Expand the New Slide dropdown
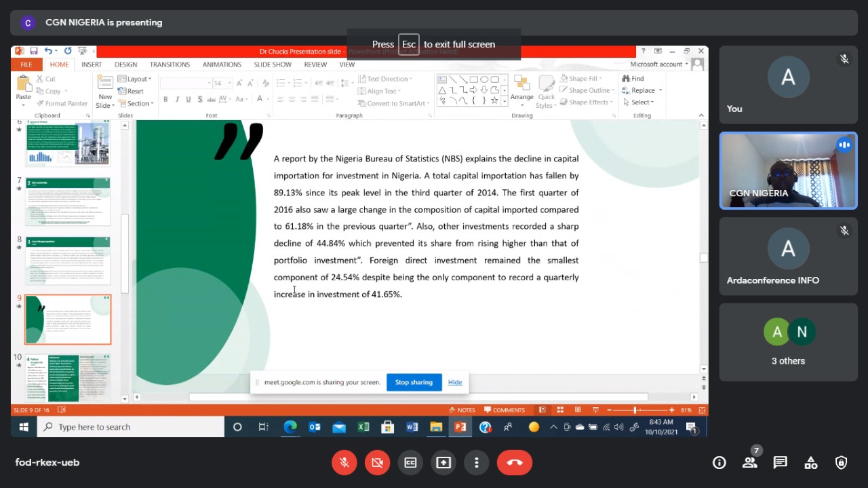The height and width of the screenshot is (488, 868). 105,101
